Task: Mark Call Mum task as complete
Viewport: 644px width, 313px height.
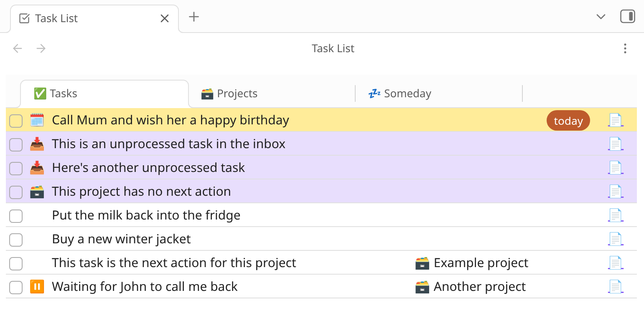Action: point(16,121)
